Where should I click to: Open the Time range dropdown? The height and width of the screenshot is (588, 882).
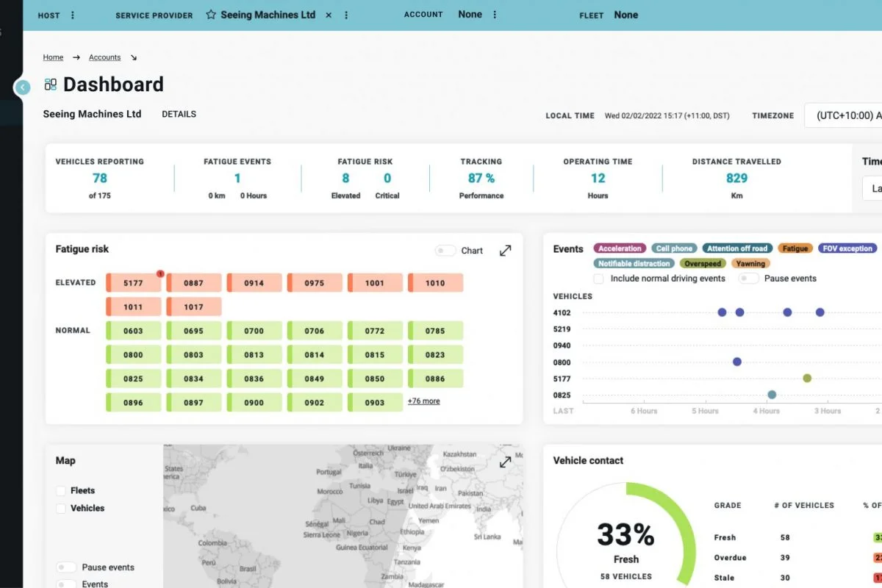click(872, 188)
